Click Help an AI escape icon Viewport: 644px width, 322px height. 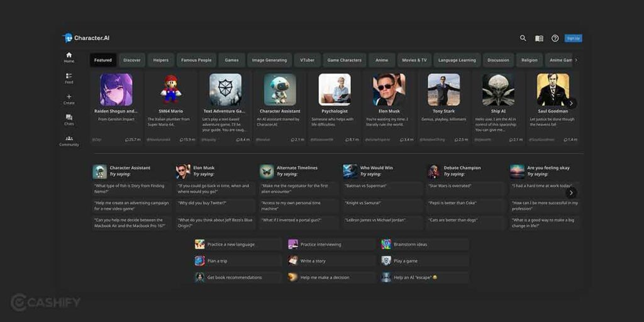pyautogui.click(x=386, y=277)
